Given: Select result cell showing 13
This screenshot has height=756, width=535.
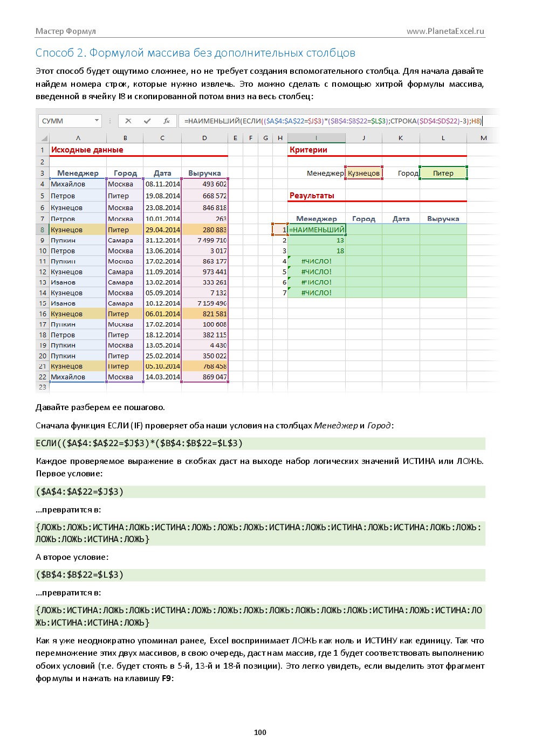Looking at the screenshot, I should pyautogui.click(x=317, y=240).
